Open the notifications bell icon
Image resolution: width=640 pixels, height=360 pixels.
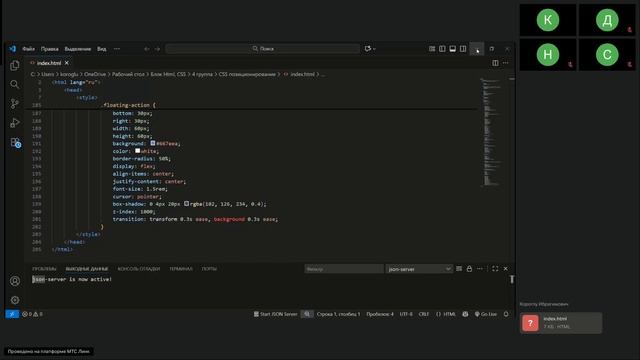(x=506, y=314)
